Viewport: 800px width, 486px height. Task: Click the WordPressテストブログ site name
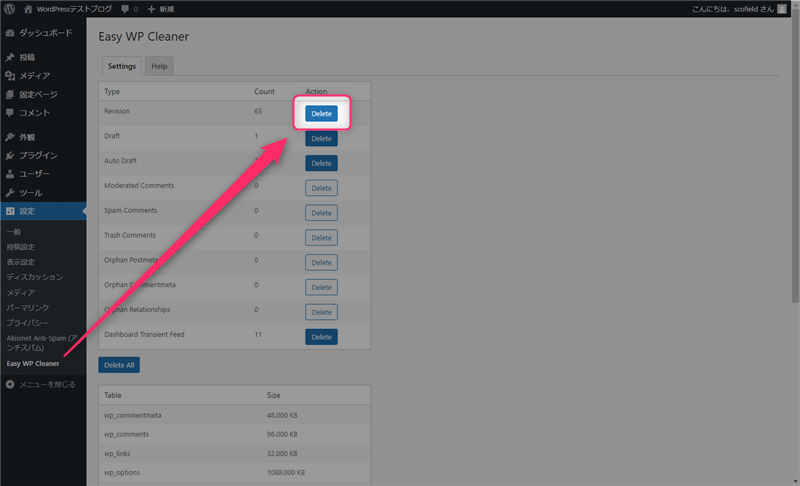click(74, 9)
